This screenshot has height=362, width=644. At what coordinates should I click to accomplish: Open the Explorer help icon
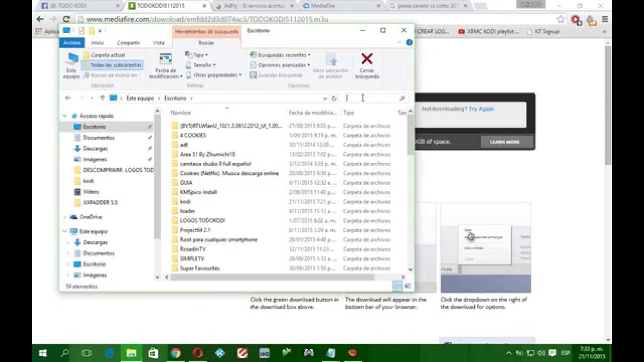pyautogui.click(x=409, y=43)
